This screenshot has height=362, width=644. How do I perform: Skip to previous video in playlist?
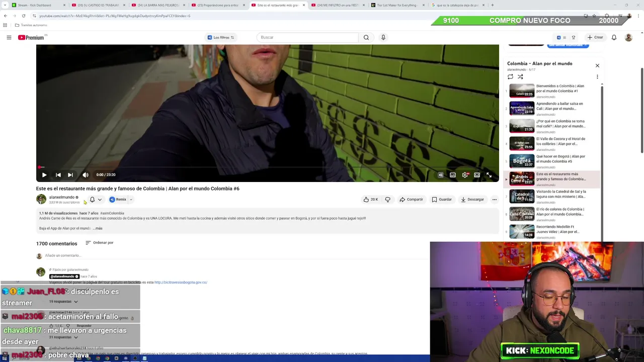58,175
